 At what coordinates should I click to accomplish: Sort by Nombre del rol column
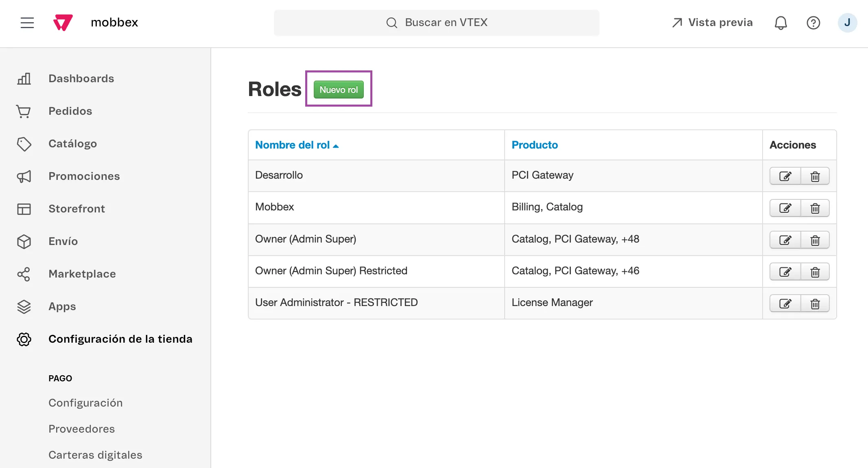click(x=297, y=145)
